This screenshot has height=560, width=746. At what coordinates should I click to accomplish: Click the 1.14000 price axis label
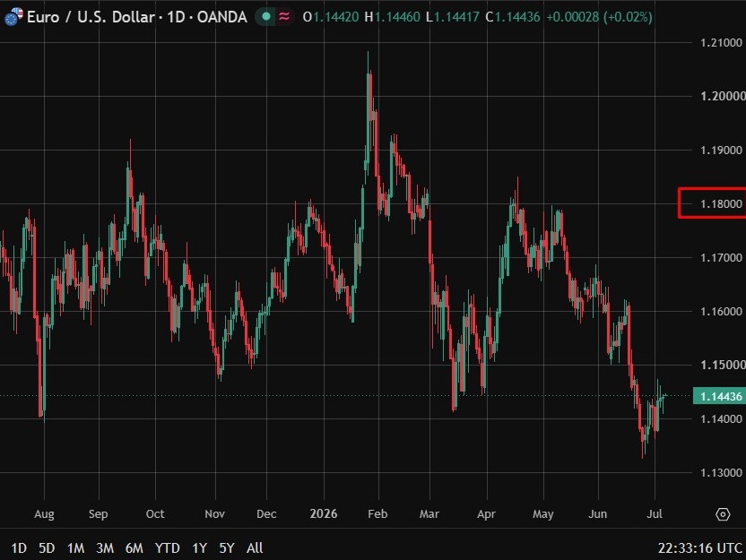tap(721, 418)
